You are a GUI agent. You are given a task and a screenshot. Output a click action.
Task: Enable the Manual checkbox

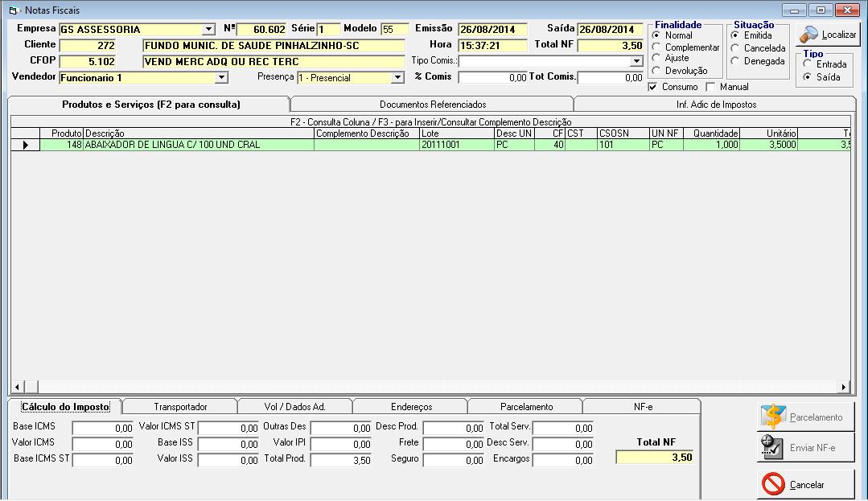pyautogui.click(x=710, y=87)
